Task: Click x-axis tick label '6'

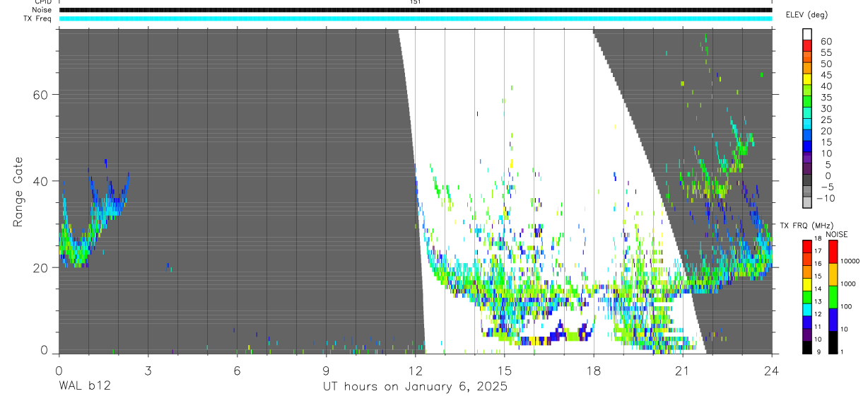Action: [237, 370]
